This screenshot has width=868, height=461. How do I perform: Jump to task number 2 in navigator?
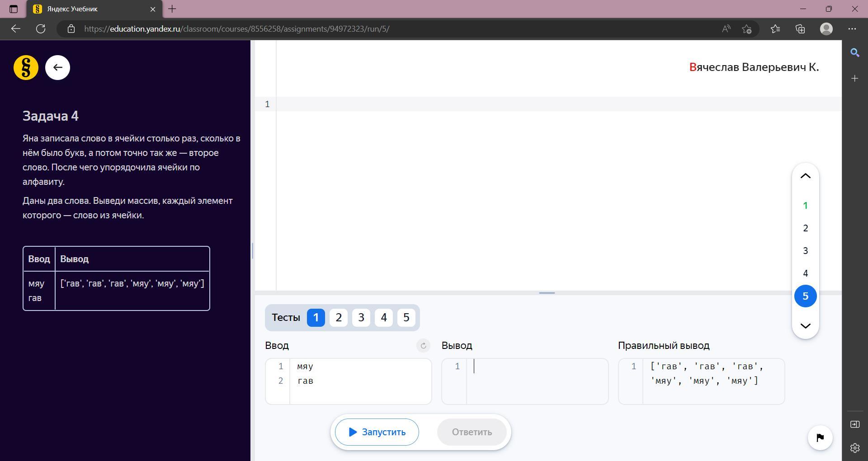click(805, 228)
